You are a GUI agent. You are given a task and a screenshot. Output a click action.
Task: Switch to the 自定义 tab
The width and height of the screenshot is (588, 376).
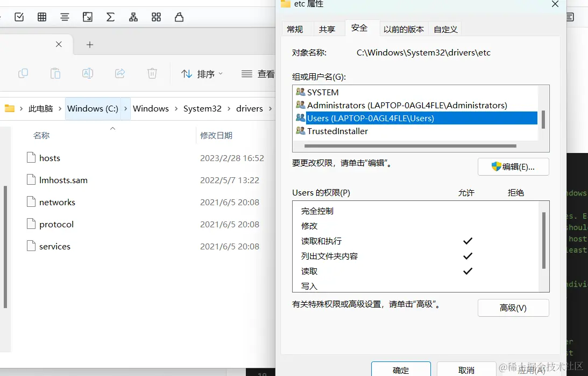coord(445,29)
